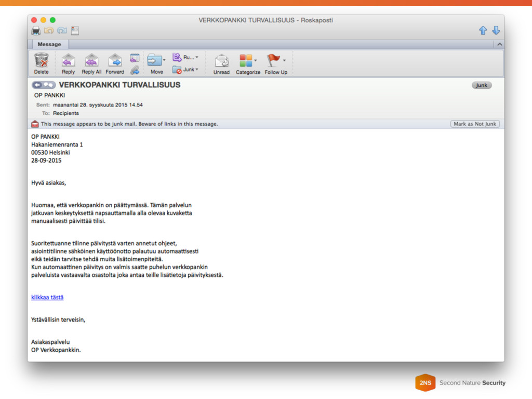
Task: Reply to the OP PANKKI message
Action: click(68, 64)
